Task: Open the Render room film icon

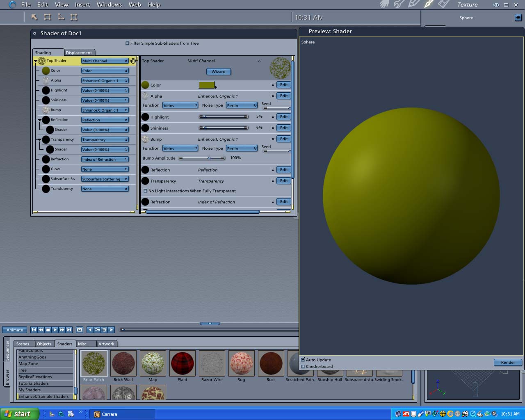Action: [x=443, y=5]
